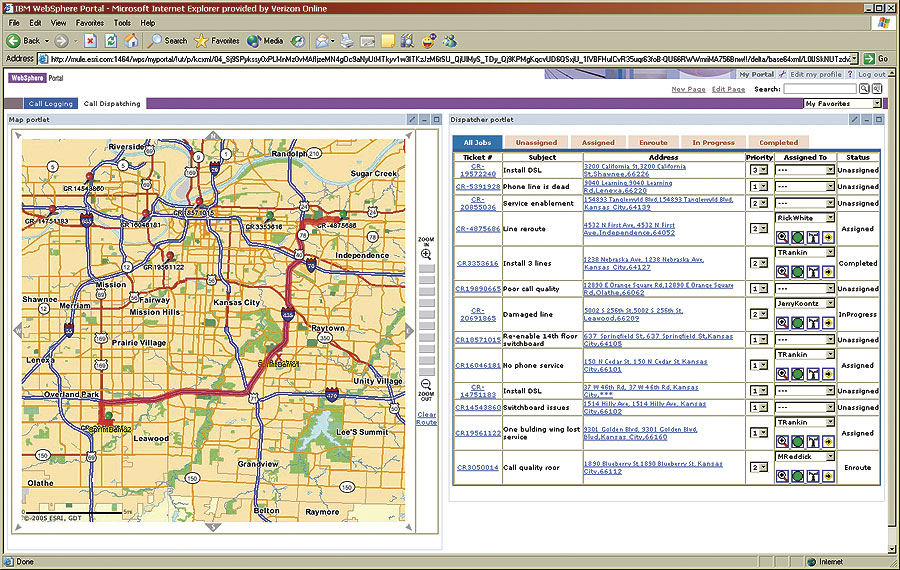
Task: Switch to the Unassigned jobs tab
Action: click(x=537, y=143)
